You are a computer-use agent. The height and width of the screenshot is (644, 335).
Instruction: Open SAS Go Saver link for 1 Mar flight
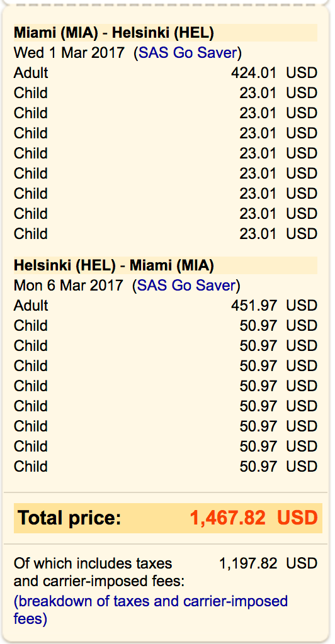188,53
